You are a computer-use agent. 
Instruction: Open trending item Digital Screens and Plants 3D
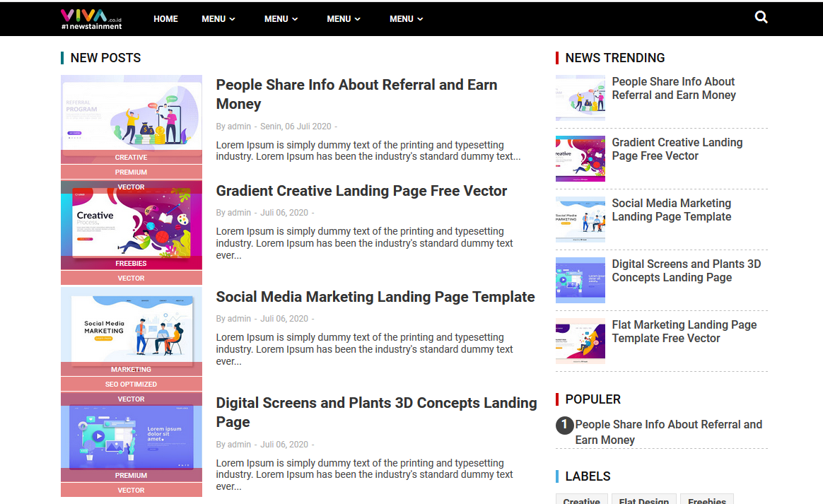(686, 271)
